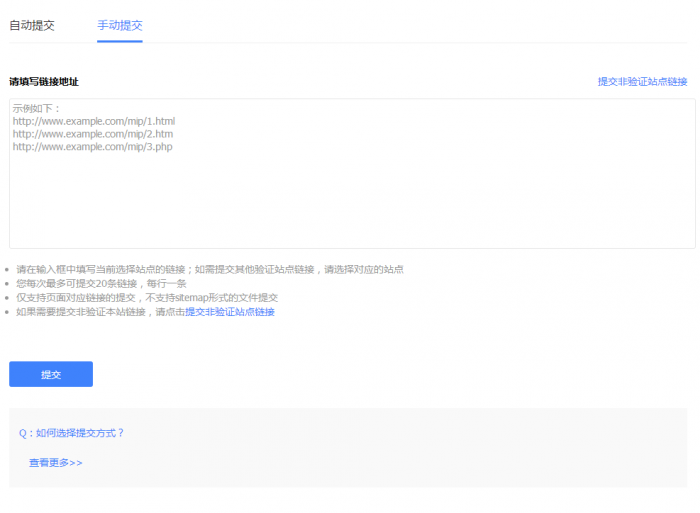Click the 示例如下 placeholder line
The image size is (700, 513).
37,108
